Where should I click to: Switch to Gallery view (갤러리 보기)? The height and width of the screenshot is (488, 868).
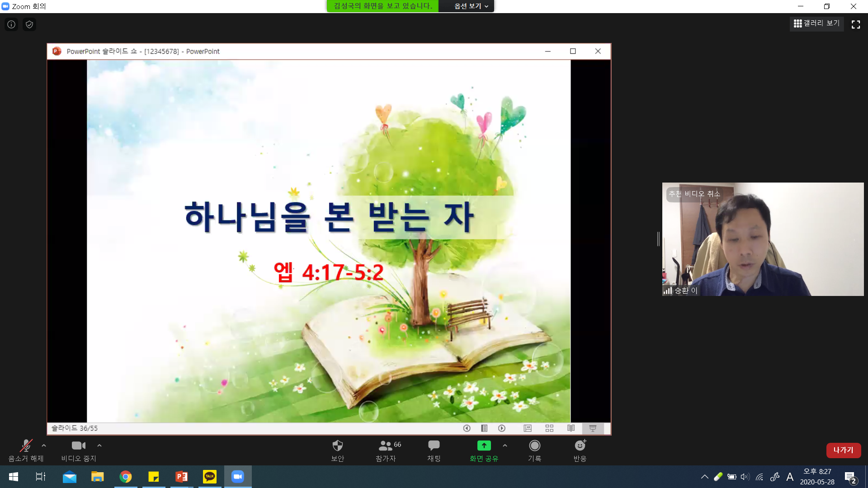click(x=816, y=23)
